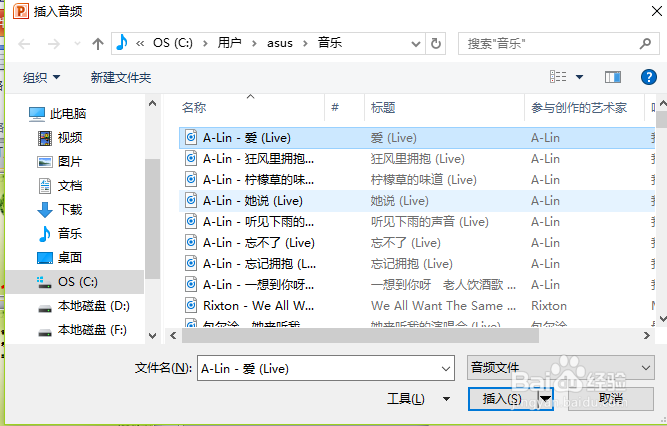Select file A-Lin - 她说 (Live)

click(x=416, y=201)
